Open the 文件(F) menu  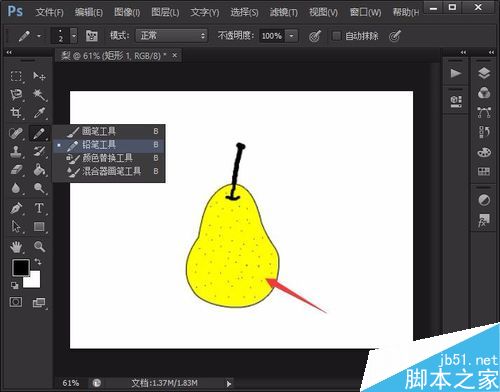[49, 12]
